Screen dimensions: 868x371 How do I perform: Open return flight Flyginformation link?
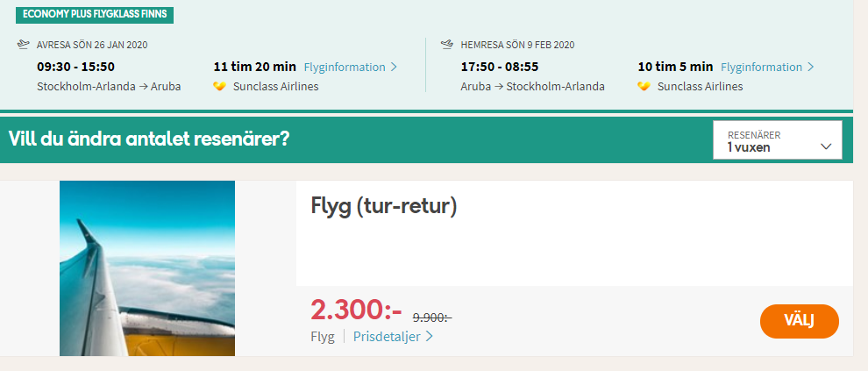(x=761, y=67)
